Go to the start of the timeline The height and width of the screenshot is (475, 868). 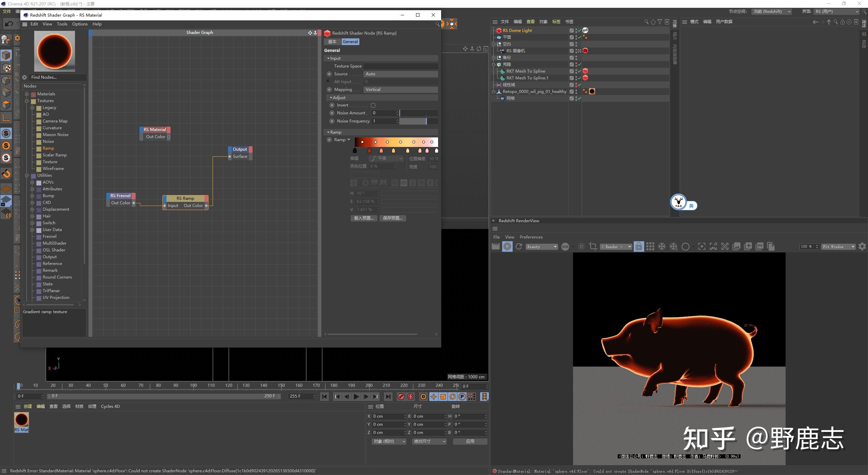coord(324,397)
